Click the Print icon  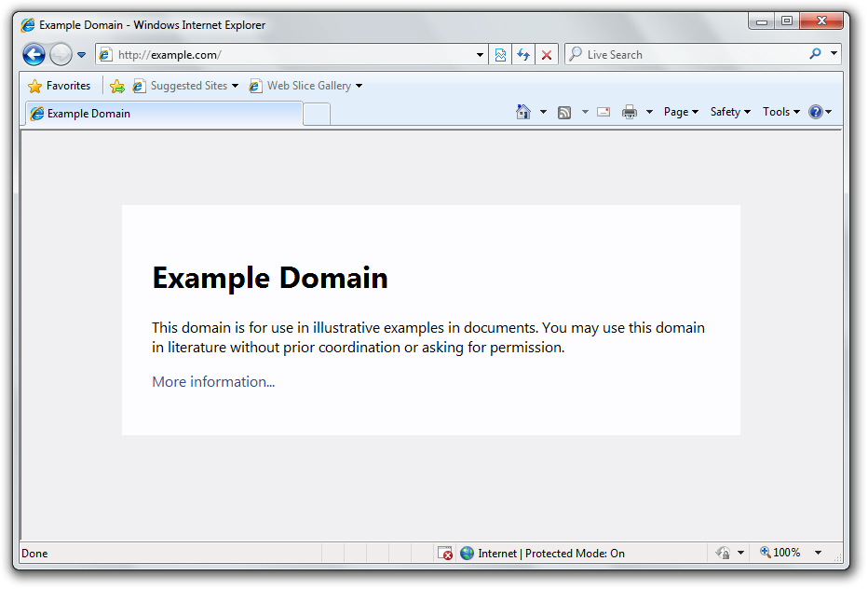pyautogui.click(x=630, y=112)
